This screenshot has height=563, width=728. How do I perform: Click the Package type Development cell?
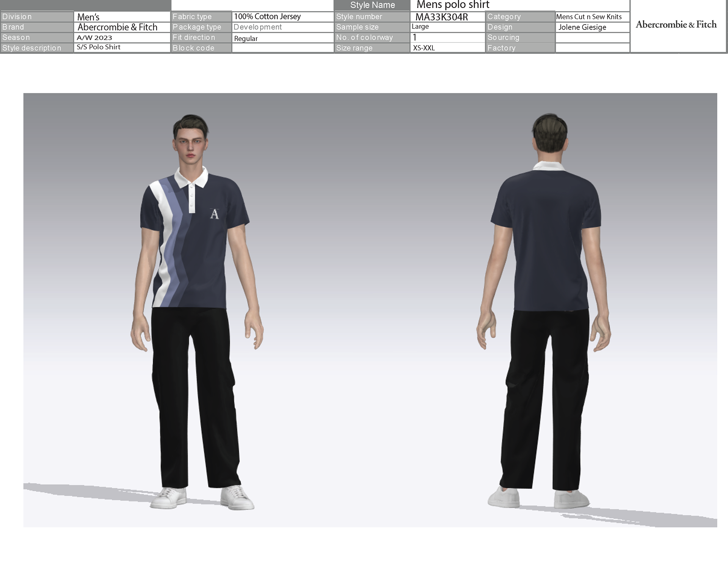coord(258,27)
